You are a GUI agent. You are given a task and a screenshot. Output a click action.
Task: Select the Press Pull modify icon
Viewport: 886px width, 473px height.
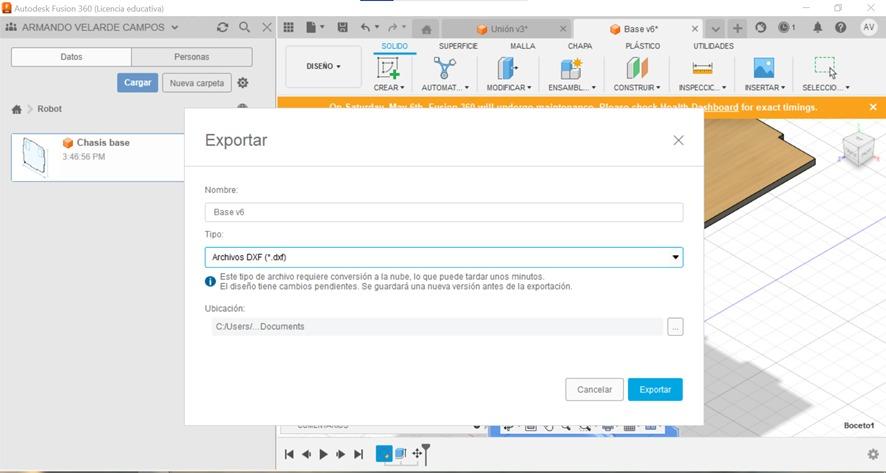508,68
